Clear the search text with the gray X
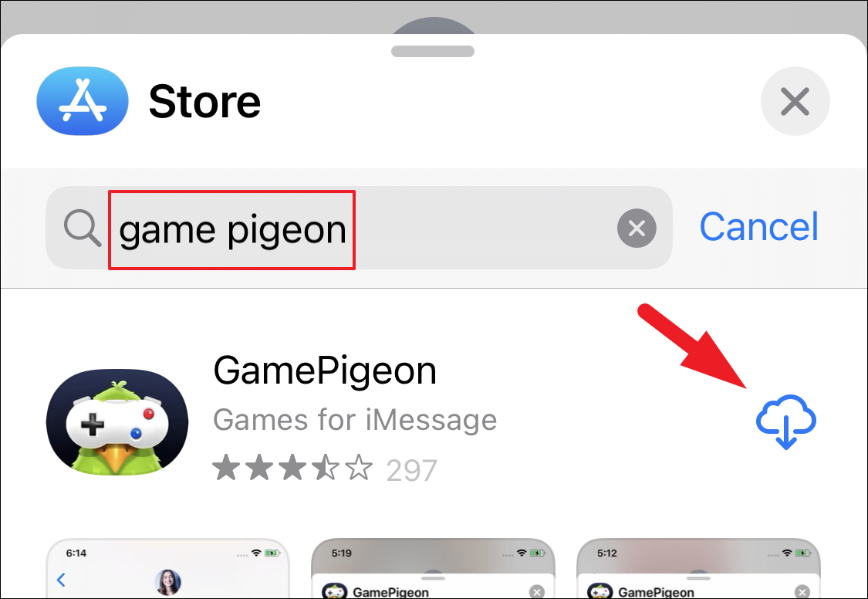 [637, 228]
